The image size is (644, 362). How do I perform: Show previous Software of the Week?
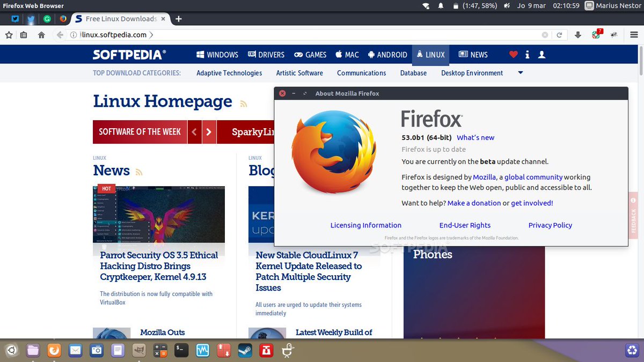194,132
